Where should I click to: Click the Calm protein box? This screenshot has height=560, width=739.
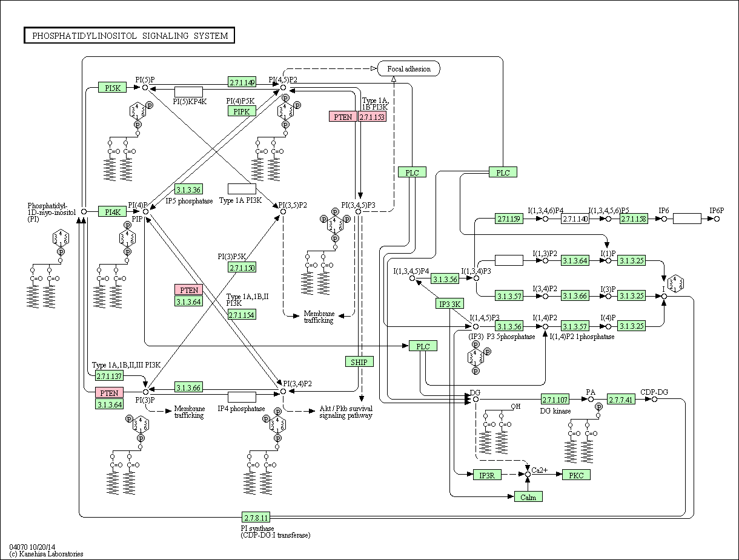point(528,497)
